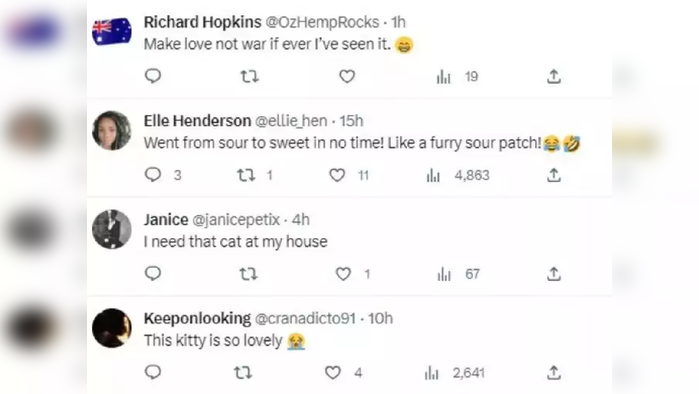The image size is (699, 394).
Task: Open Richard Hopkins' Australian flag avatar
Action: 111,31
